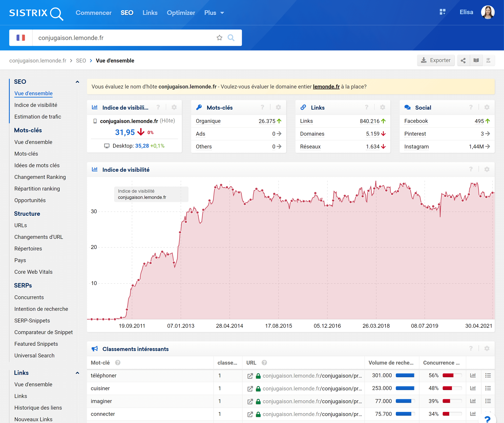
Task: Open help for Classements intéressants panel
Action: click(471, 348)
